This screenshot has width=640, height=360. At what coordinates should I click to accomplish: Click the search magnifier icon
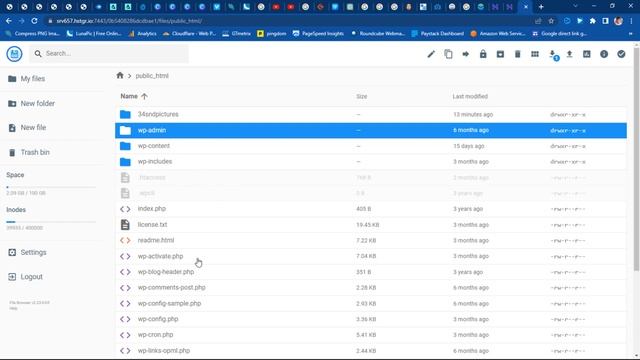[38, 53]
